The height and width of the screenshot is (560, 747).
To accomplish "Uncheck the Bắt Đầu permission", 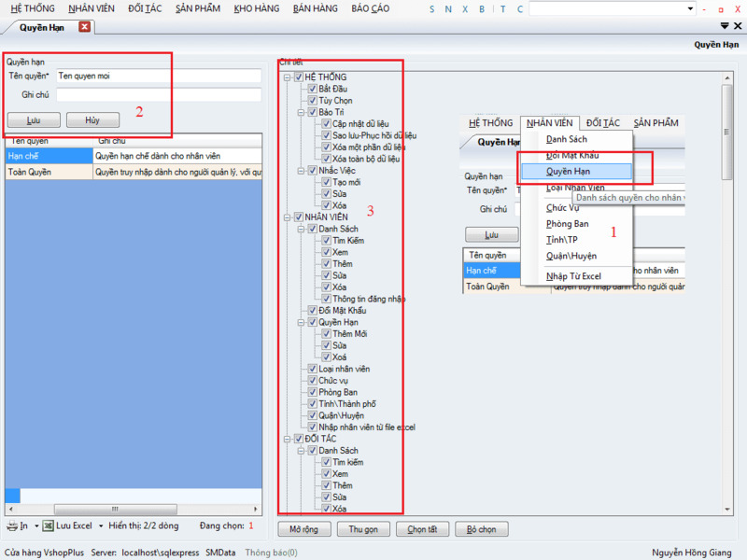I will point(313,89).
